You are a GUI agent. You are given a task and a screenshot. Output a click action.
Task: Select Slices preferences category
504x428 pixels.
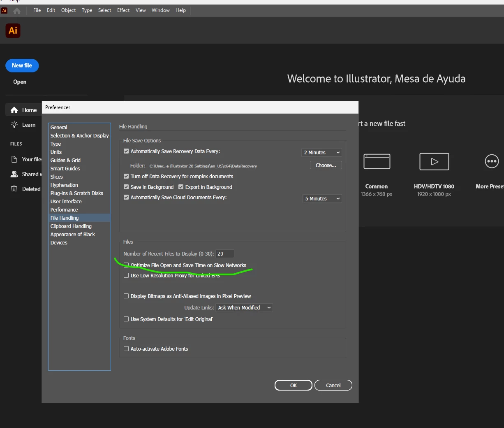coord(79,177)
